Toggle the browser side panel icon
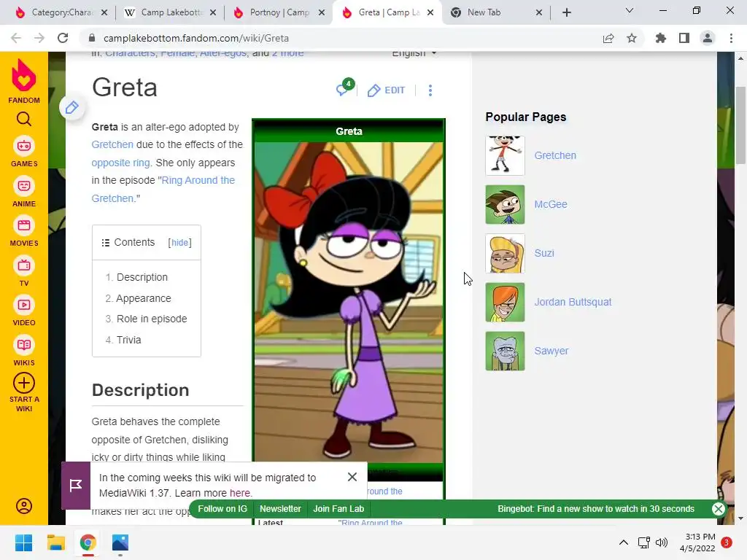Screen dimensions: 747x560 coord(684,38)
